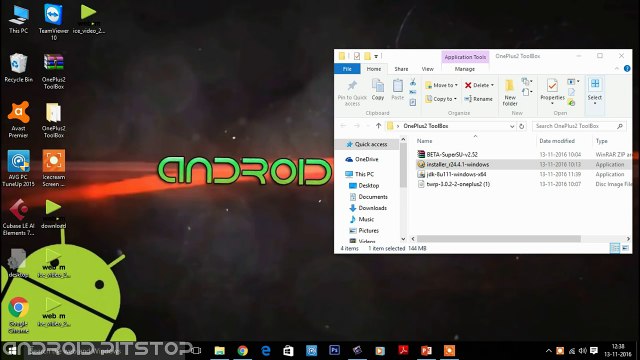Click the Explorer Help icon
Viewport: 640px width, 360px height.
point(627,69)
